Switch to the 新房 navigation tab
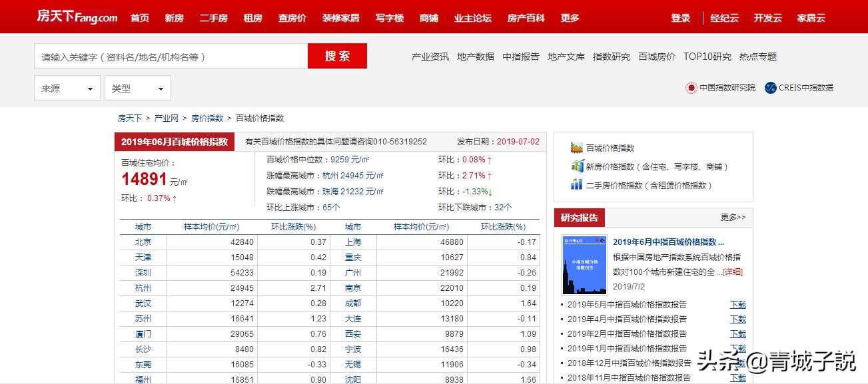This screenshot has height=384, width=868. click(x=174, y=18)
